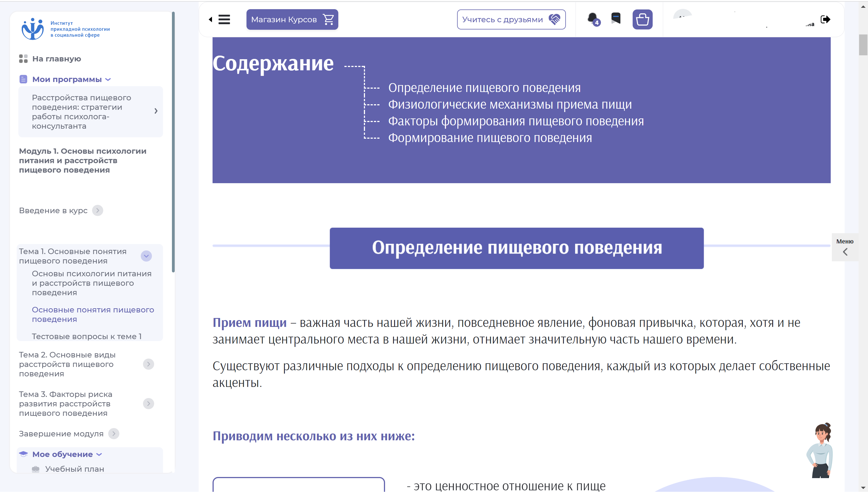Open notifications bell with badge 4
868x492 pixels.
[593, 19]
